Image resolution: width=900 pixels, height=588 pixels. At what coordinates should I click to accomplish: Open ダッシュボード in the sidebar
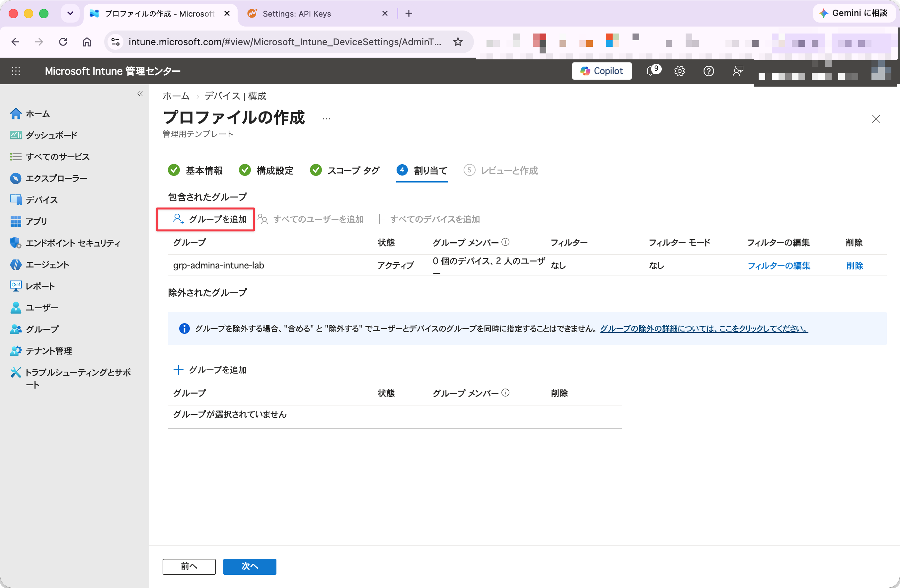click(x=43, y=135)
